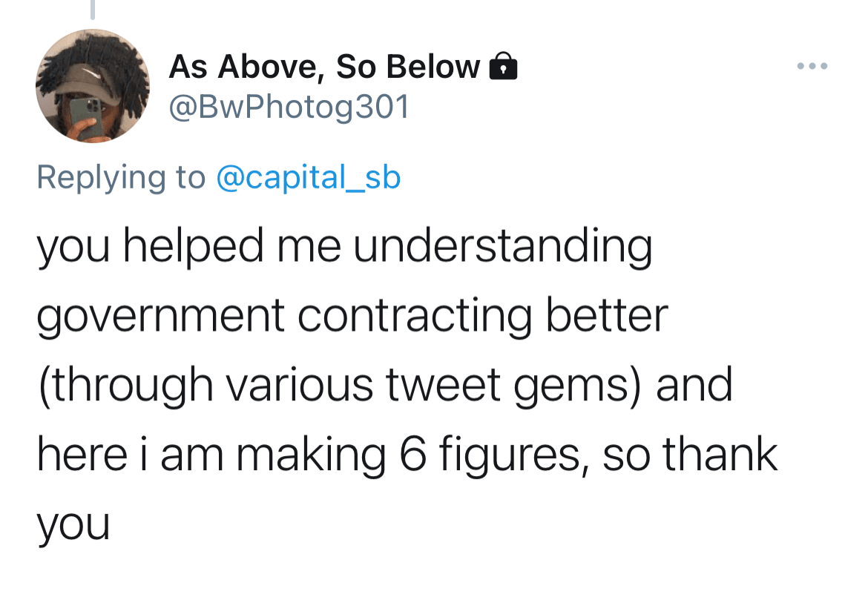This screenshot has height=597, width=868.
Task: Select the @BwPhotog301 handle
Action: pyautogui.click(x=289, y=107)
